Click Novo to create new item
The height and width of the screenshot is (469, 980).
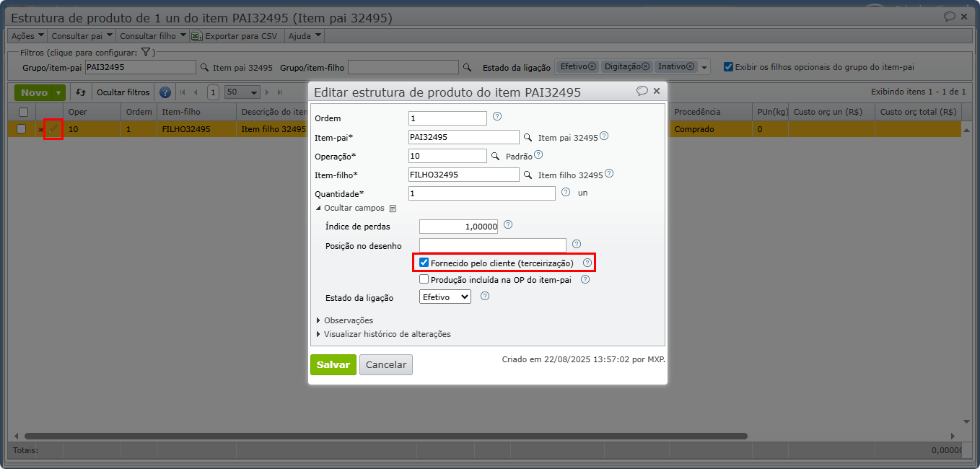click(x=34, y=92)
